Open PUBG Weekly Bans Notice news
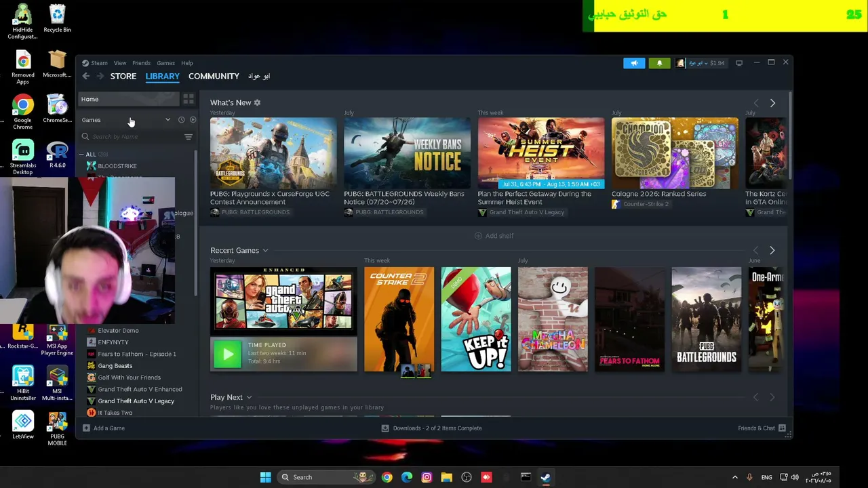 coord(407,153)
